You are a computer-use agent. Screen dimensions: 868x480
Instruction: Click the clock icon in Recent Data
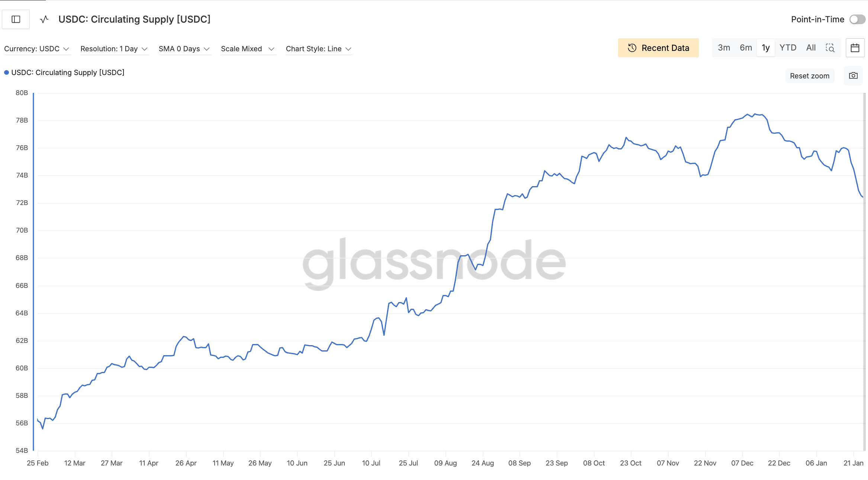632,48
